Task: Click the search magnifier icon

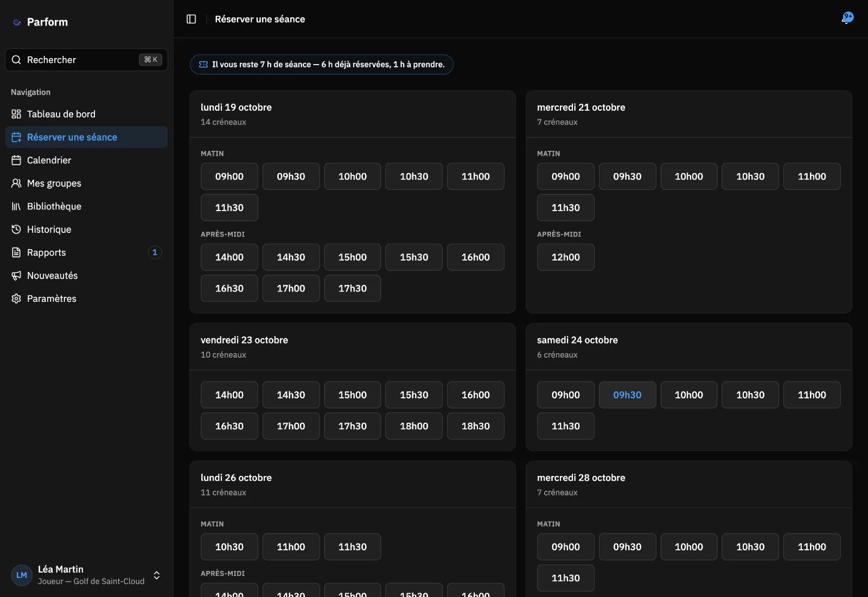Action: click(16, 60)
